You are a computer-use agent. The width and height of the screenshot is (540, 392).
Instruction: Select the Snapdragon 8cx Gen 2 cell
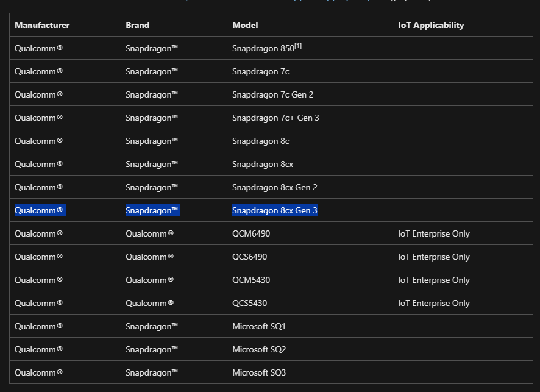pyautogui.click(x=275, y=187)
